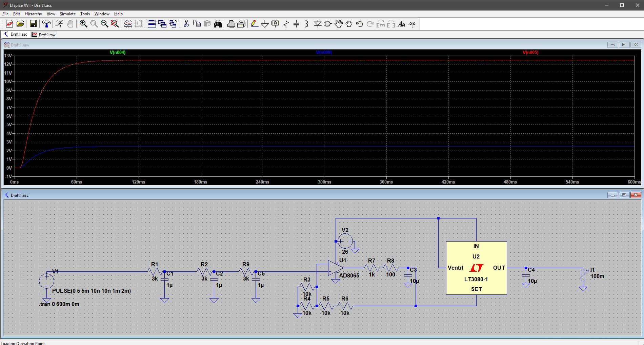Click the Undo arrow icon

(x=360, y=24)
